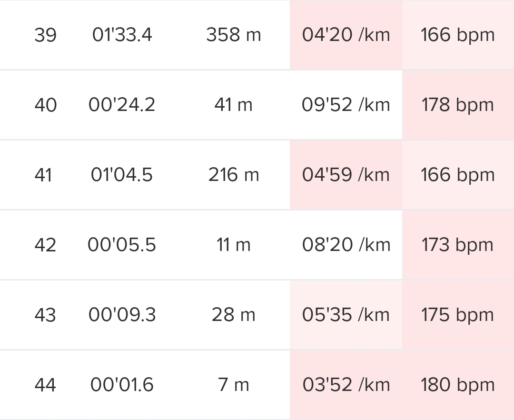
Task: Click lap 41's 166 bpm heart rate
Action: point(457,175)
